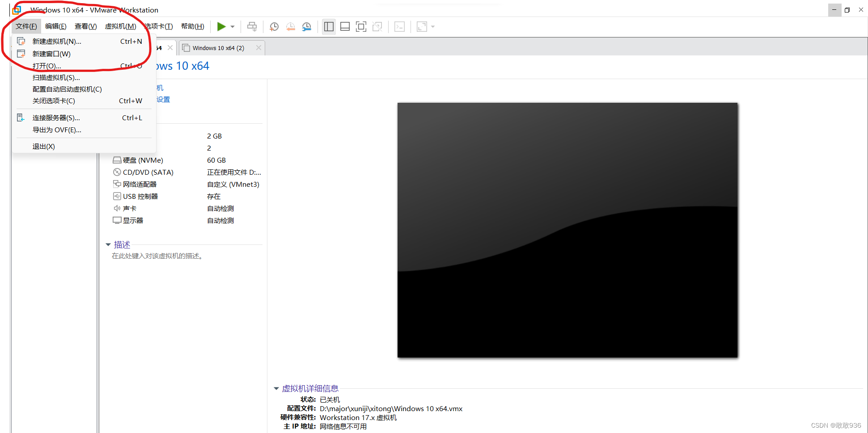The height and width of the screenshot is (433, 868).
Task: Open the 查看(V) menu
Action: click(85, 26)
